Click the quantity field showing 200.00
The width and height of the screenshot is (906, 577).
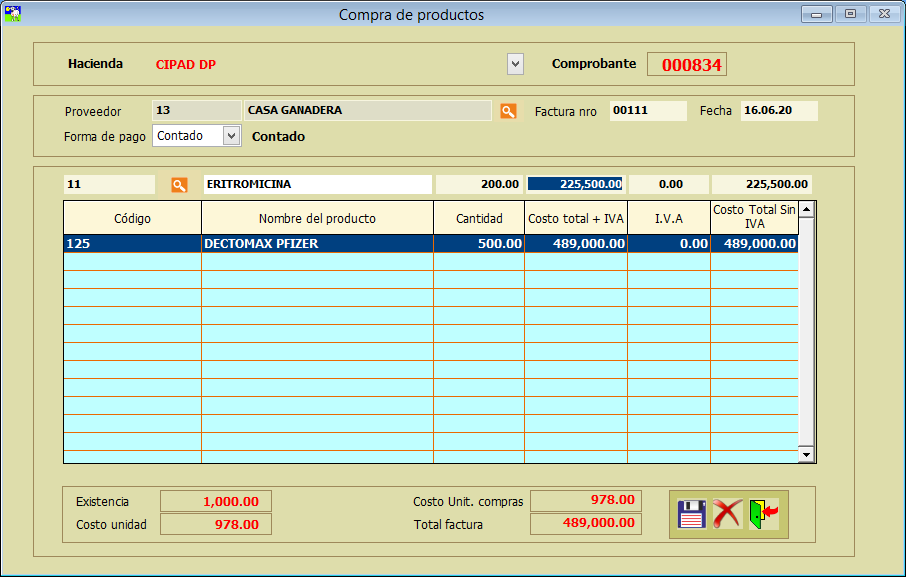479,185
